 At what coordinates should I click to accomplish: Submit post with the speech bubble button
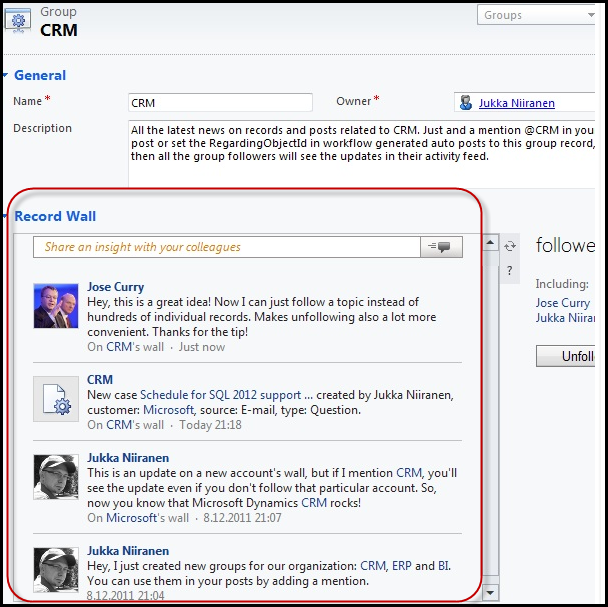(441, 247)
